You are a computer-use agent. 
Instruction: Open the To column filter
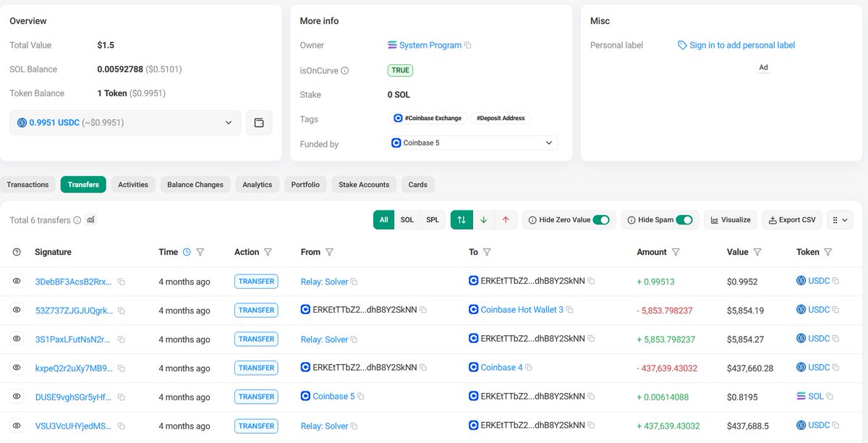click(487, 252)
